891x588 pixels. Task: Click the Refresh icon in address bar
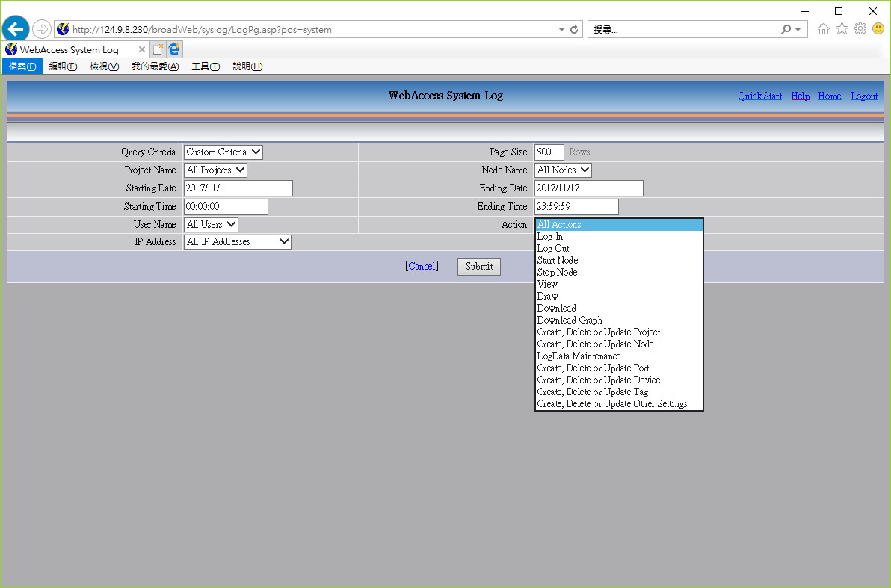point(574,30)
